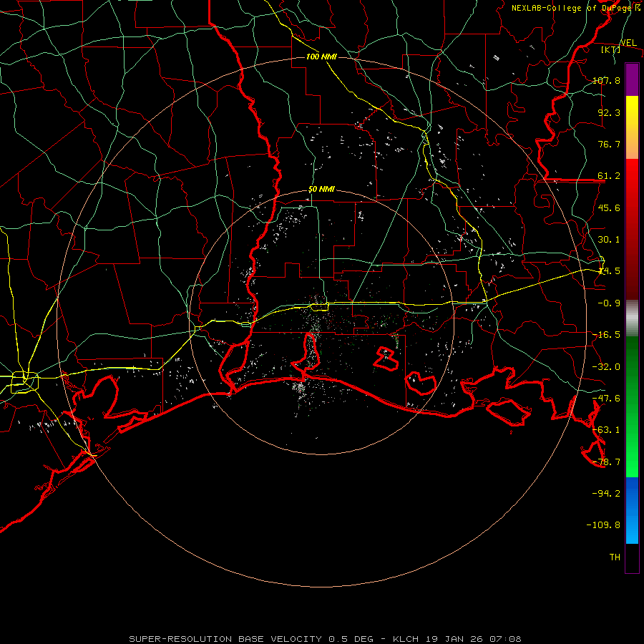Click the -47.6 velocity scale value
This screenshot has width=644, height=644.
click(606, 399)
